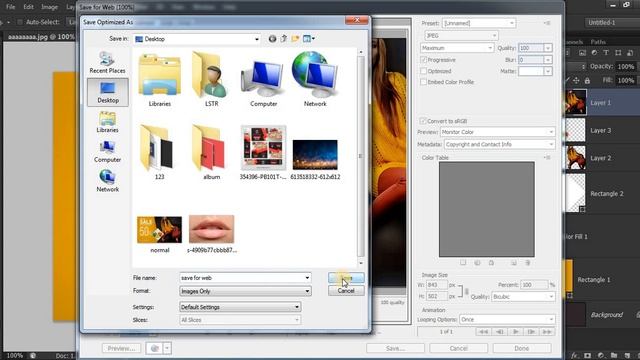Switch to the Paths tab
Image resolution: width=640 pixels, height=360 pixels.
click(598, 42)
